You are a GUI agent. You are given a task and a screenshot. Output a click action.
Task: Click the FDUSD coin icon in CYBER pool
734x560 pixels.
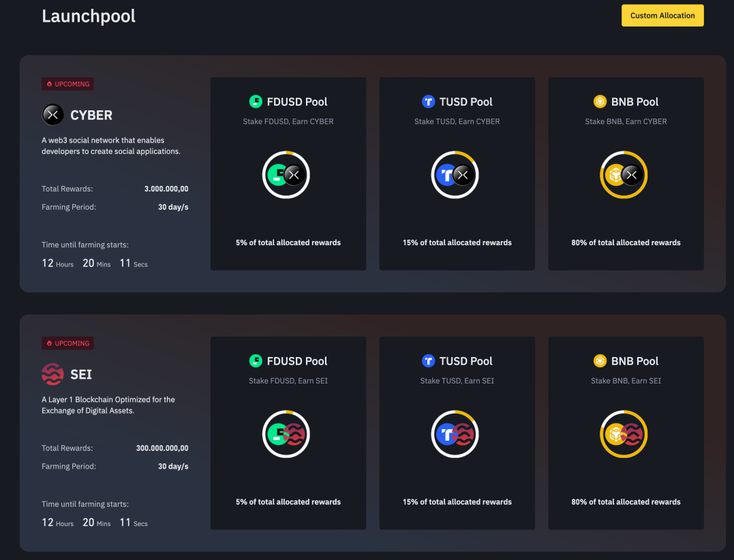coord(256,101)
